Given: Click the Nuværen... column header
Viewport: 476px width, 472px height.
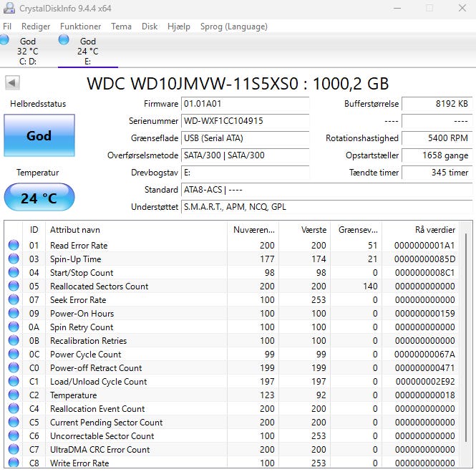Looking at the screenshot, I should [x=253, y=230].
